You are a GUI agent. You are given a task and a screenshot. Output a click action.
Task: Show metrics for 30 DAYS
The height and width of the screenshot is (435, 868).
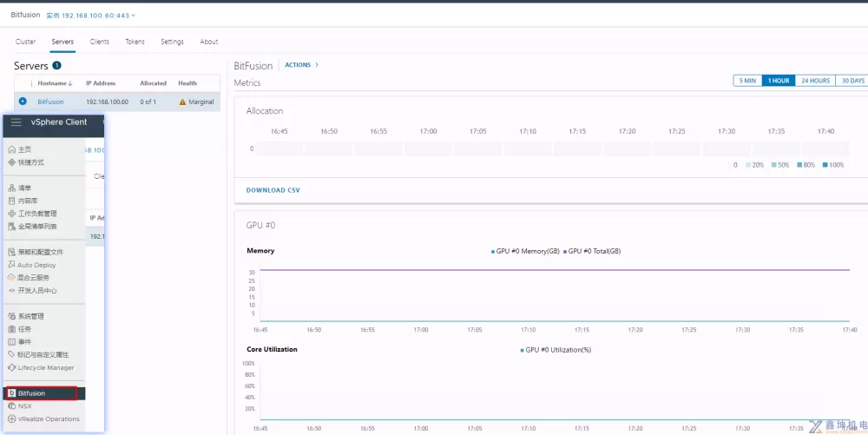(852, 81)
